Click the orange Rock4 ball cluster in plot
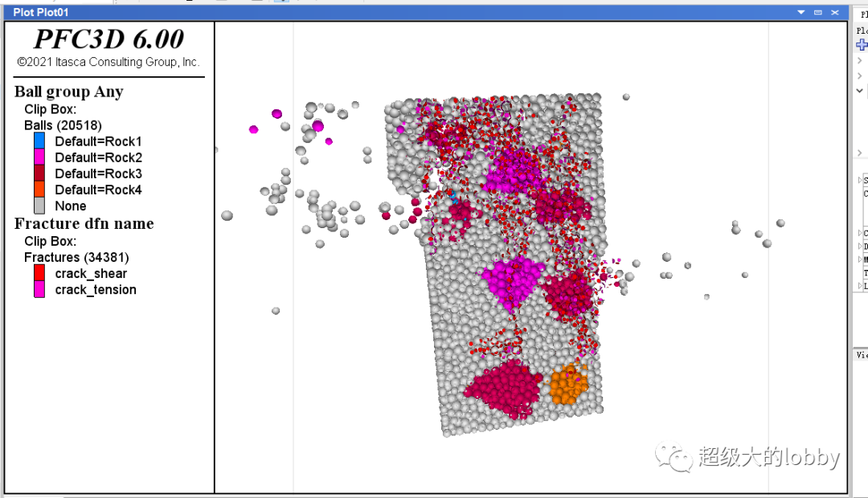The image size is (868, 498). (x=568, y=383)
